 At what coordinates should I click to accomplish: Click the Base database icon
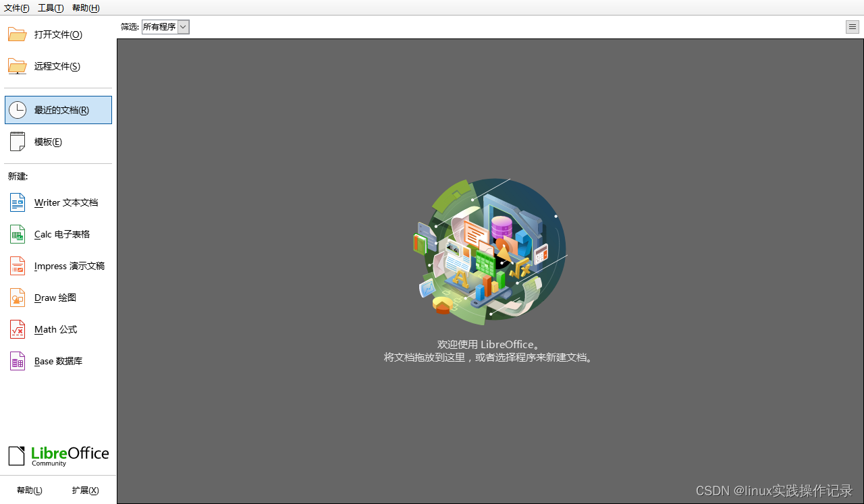coord(18,361)
